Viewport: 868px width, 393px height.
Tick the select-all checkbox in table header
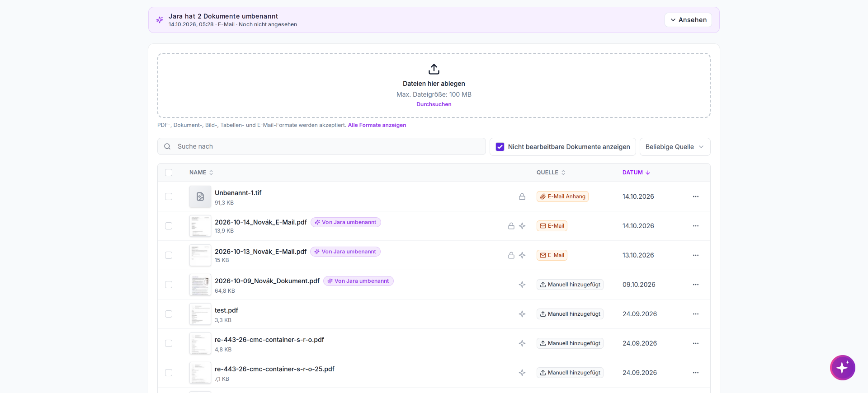tap(169, 173)
